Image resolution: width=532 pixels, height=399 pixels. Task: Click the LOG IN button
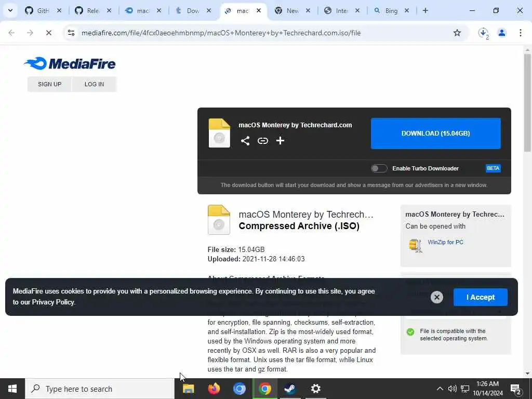pyautogui.click(x=95, y=84)
